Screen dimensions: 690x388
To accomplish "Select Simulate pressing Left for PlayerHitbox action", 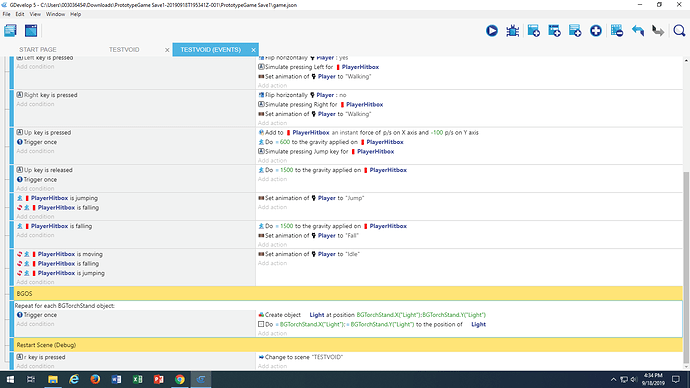I will [319, 67].
